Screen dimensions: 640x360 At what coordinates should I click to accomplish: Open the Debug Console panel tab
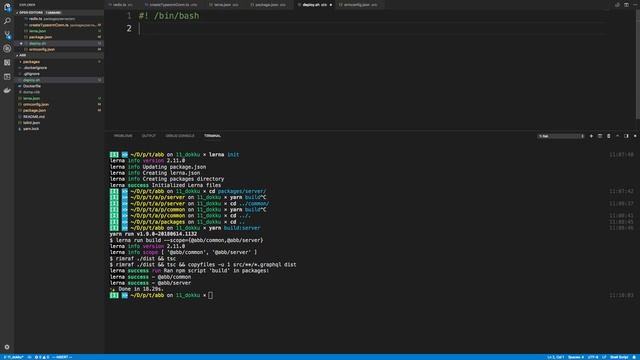(x=180, y=136)
